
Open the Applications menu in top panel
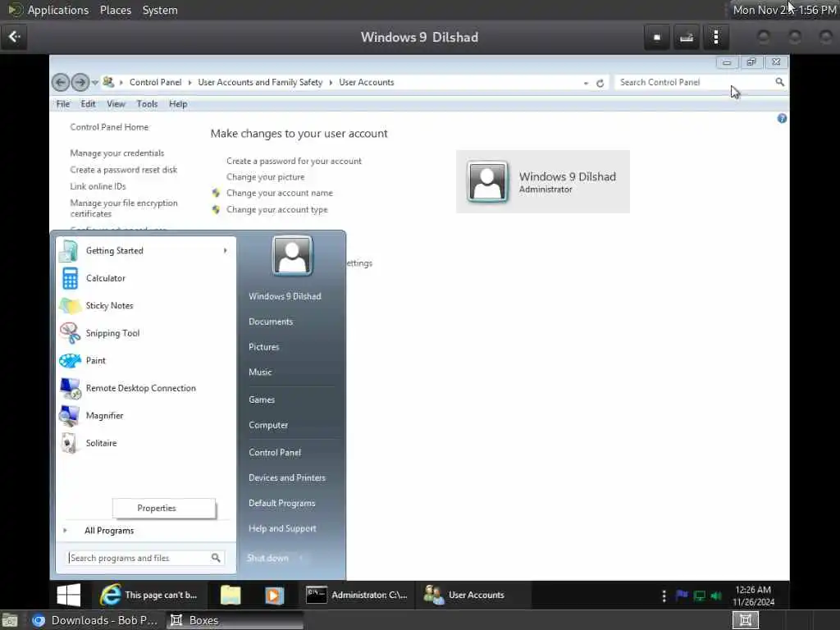point(58,10)
